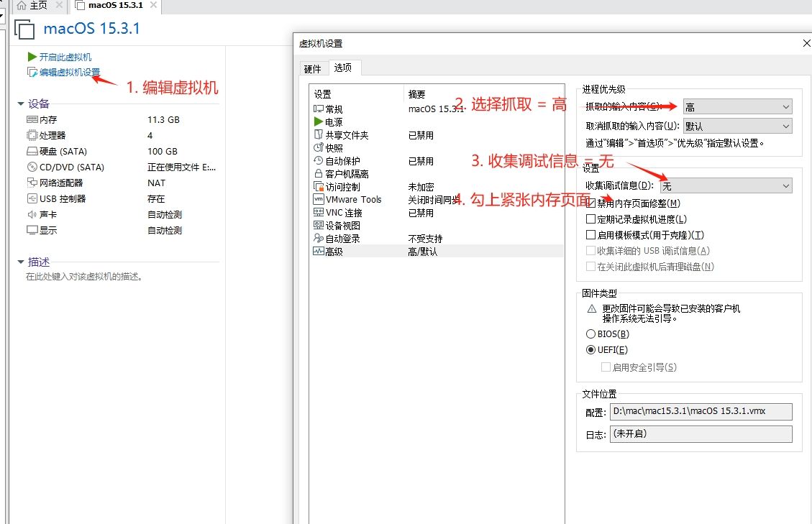The image size is (812, 524).
Task: Click the 配置 vmx file path field
Action: (701, 411)
